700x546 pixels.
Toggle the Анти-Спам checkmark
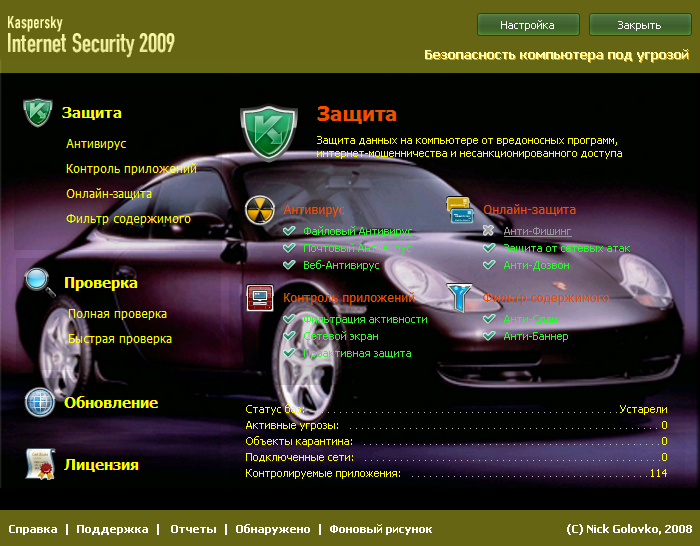click(x=489, y=319)
